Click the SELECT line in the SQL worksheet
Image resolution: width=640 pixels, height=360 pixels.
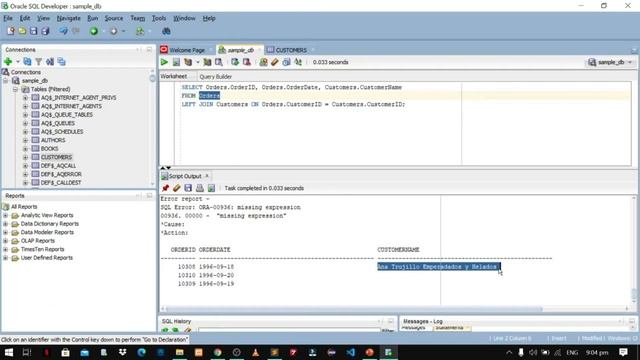coord(291,87)
